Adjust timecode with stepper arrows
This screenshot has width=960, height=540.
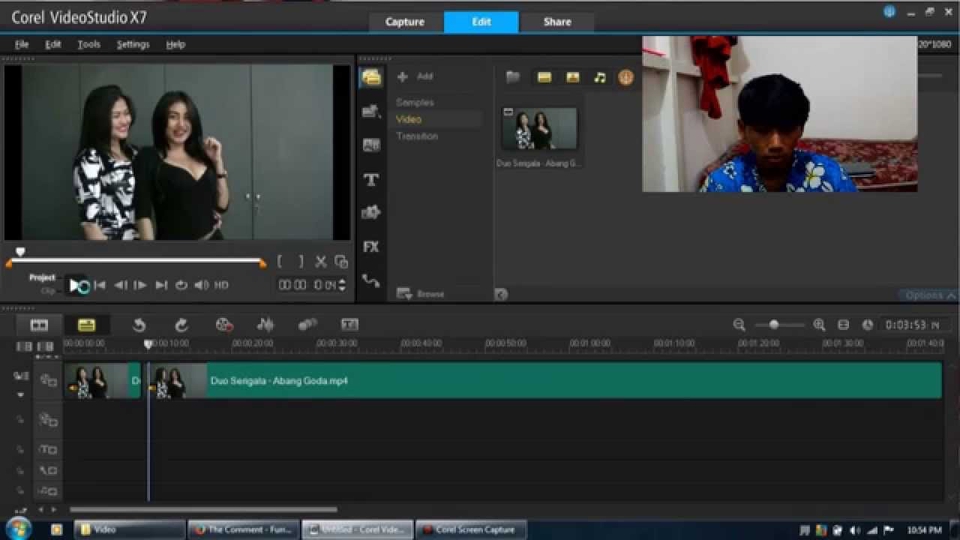[342, 285]
